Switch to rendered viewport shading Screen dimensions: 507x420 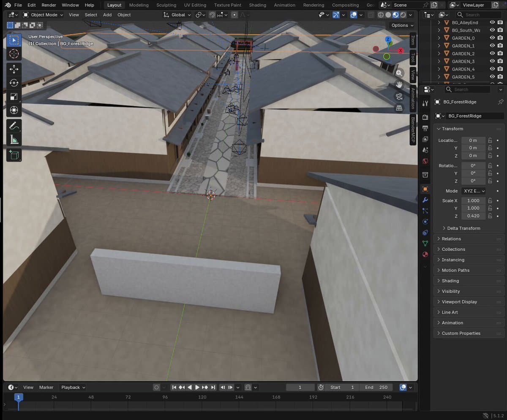[x=403, y=15]
